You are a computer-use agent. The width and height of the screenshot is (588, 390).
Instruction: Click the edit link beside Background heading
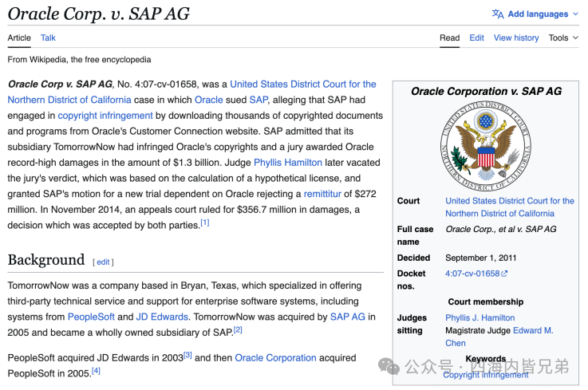pos(103,262)
